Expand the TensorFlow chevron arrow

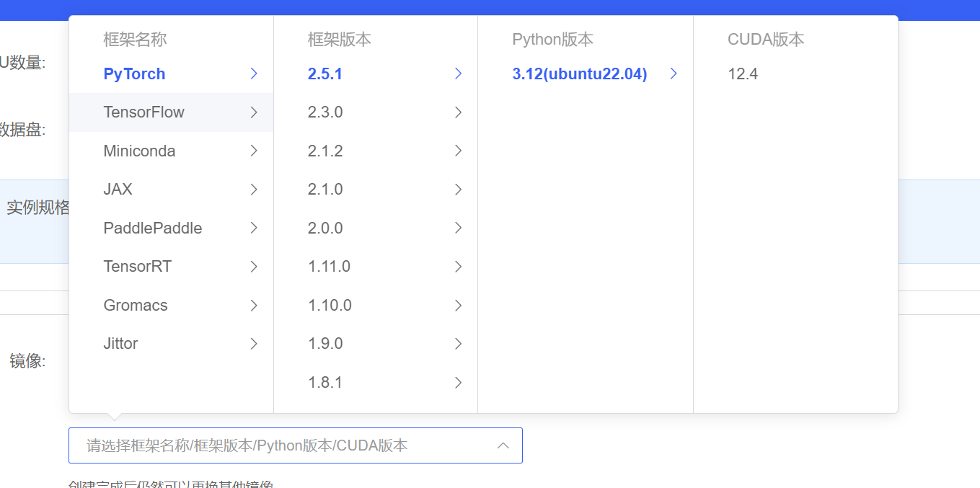(254, 112)
